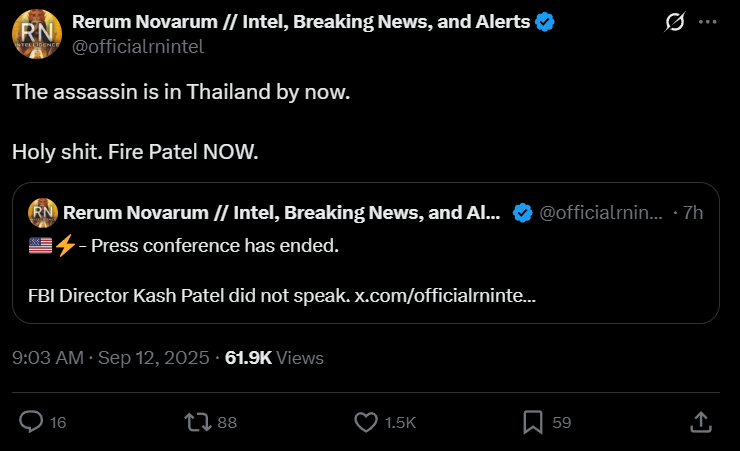Click the 88 reposts count
Viewport: 740px width, 451px height.
click(x=227, y=423)
